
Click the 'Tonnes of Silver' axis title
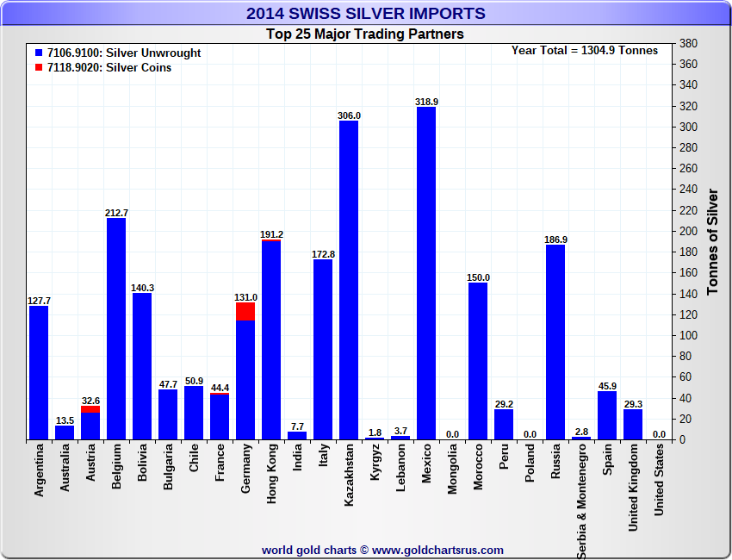click(x=712, y=241)
